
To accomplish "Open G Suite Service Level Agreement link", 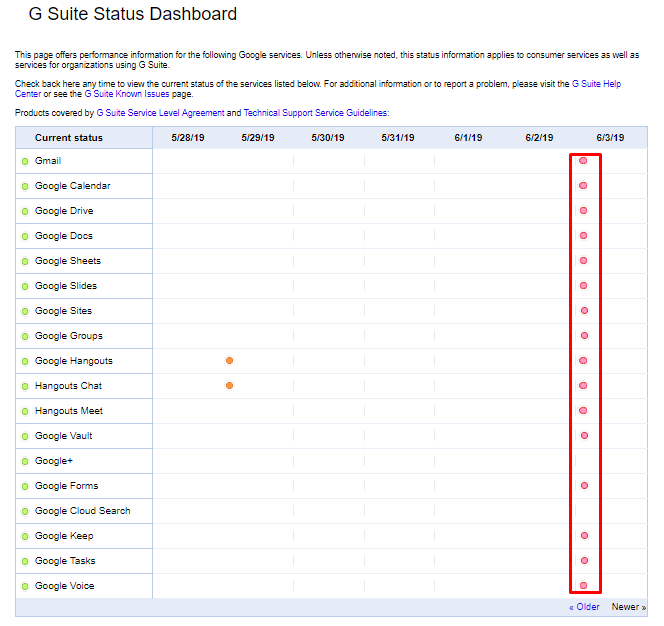I will click(x=160, y=113).
